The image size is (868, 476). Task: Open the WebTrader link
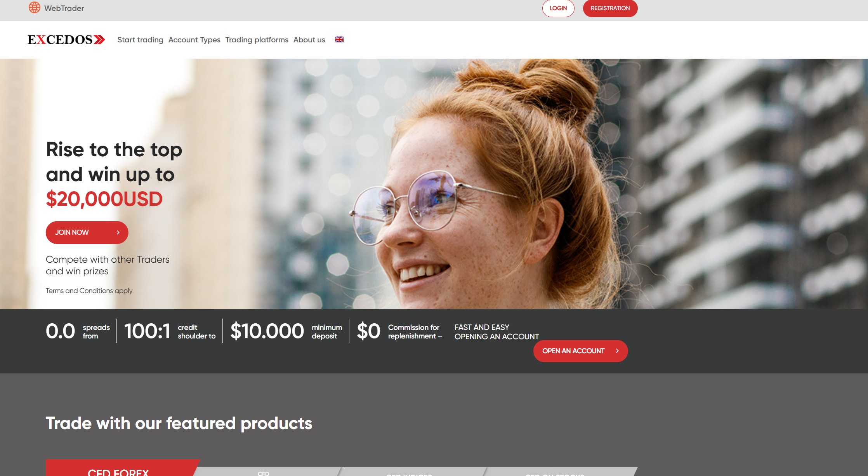(x=64, y=8)
